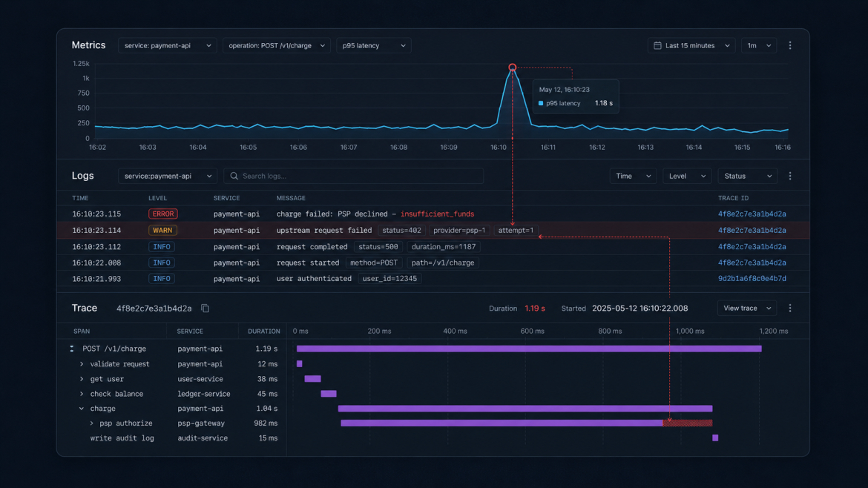Open the p95 latency metric dropdown

click(x=374, y=45)
